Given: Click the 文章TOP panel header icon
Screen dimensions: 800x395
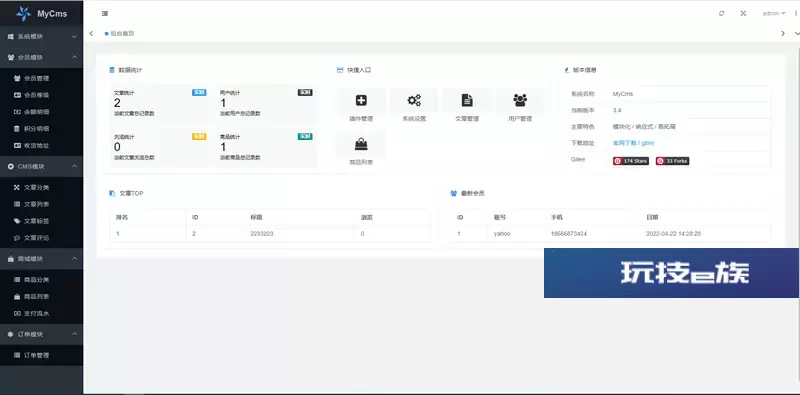Looking at the screenshot, I should (112, 193).
